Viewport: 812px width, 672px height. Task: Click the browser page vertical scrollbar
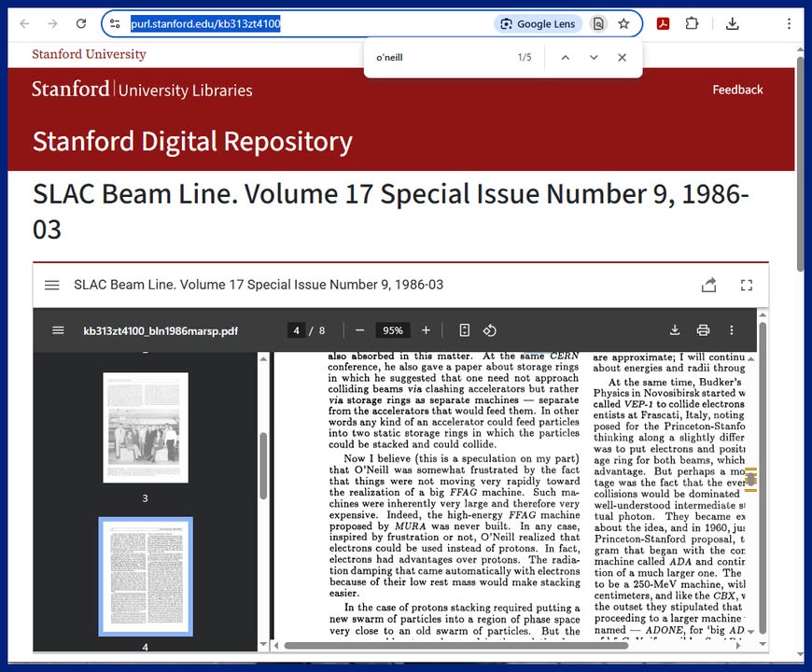[x=801, y=163]
